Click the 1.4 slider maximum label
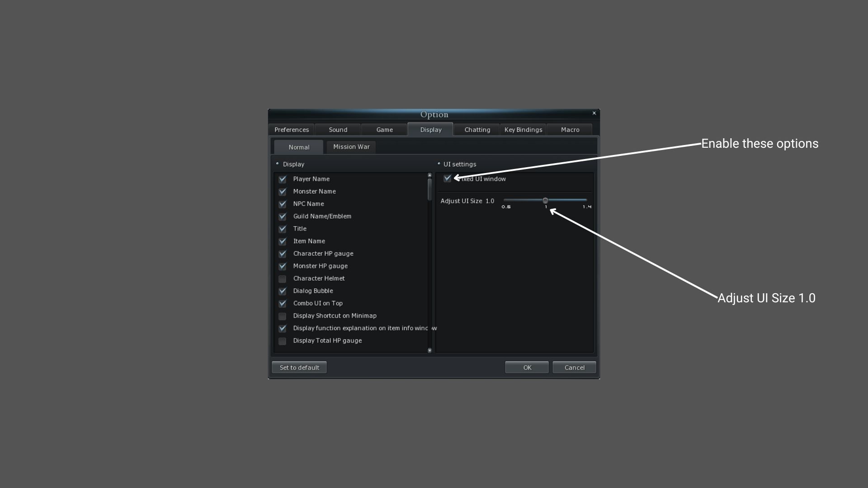 coord(587,207)
